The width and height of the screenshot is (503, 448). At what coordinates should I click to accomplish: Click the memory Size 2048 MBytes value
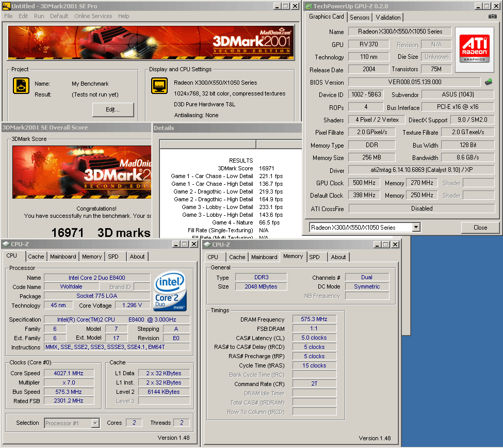click(x=261, y=286)
